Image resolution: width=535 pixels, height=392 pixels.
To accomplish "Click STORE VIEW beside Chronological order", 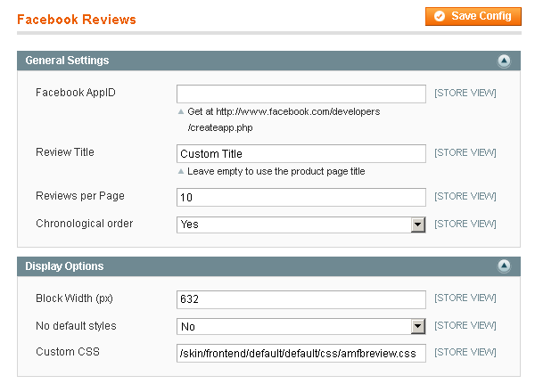I will tap(465, 224).
